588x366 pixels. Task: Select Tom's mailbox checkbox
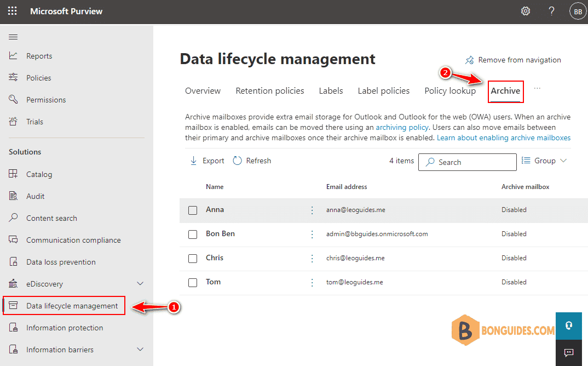tap(193, 282)
